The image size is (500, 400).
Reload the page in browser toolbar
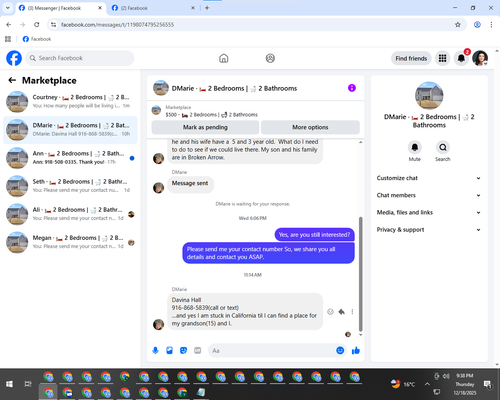tap(37, 25)
